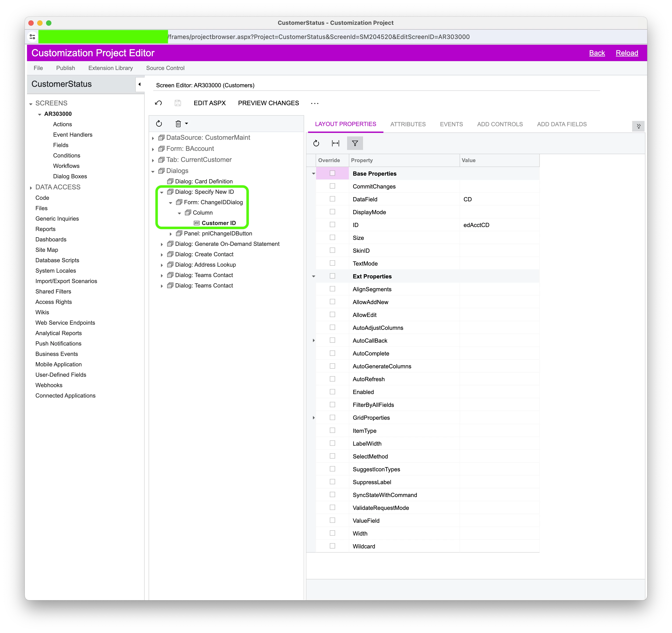Click the save disk icon
Viewport: 672px width, 633px height.
[x=178, y=103]
